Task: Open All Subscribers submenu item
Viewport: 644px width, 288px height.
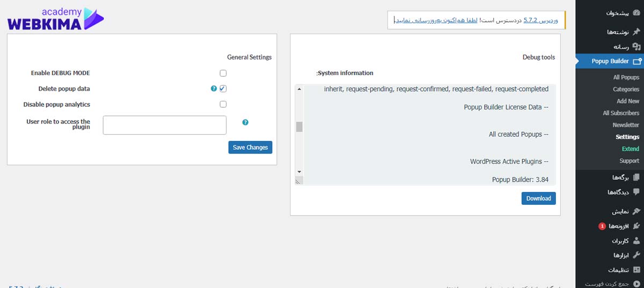Action: [621, 113]
